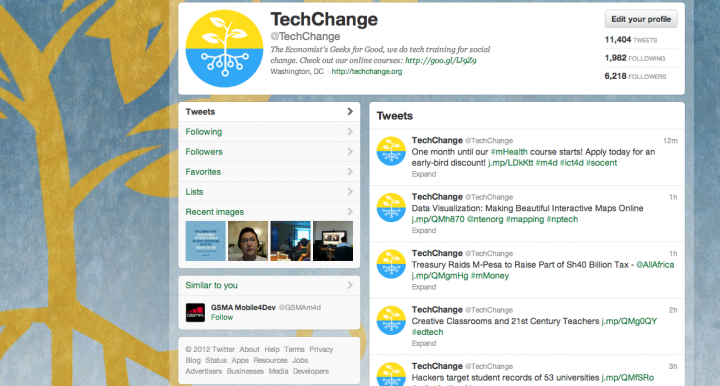
Task: Select the Lists sidebar tab
Action: 269,191
